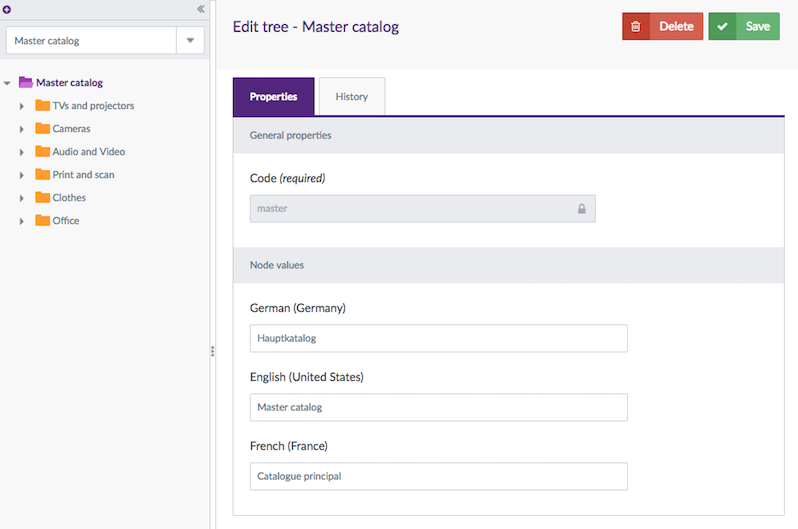798x529 pixels.
Task: Click the German (Germany) Hauptkatalog field
Action: pos(438,338)
